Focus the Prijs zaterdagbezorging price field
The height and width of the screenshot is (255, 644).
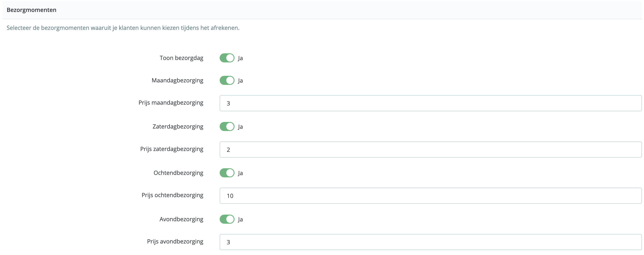point(430,150)
